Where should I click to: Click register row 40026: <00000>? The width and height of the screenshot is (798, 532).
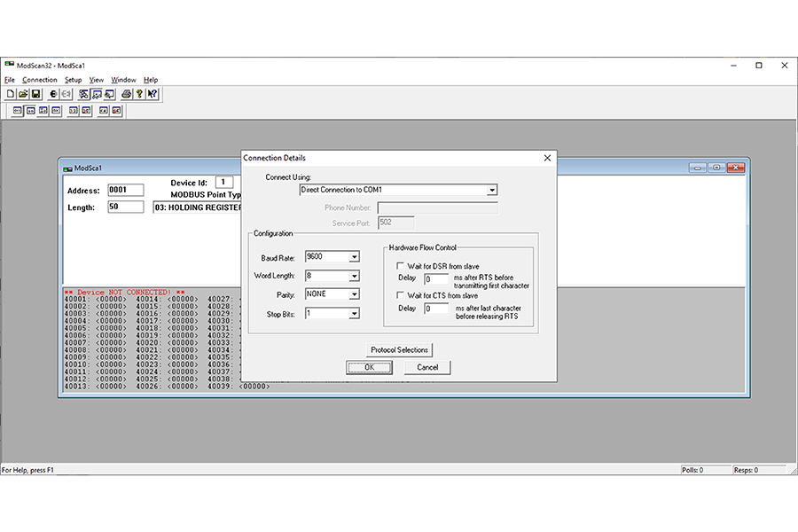click(167, 387)
